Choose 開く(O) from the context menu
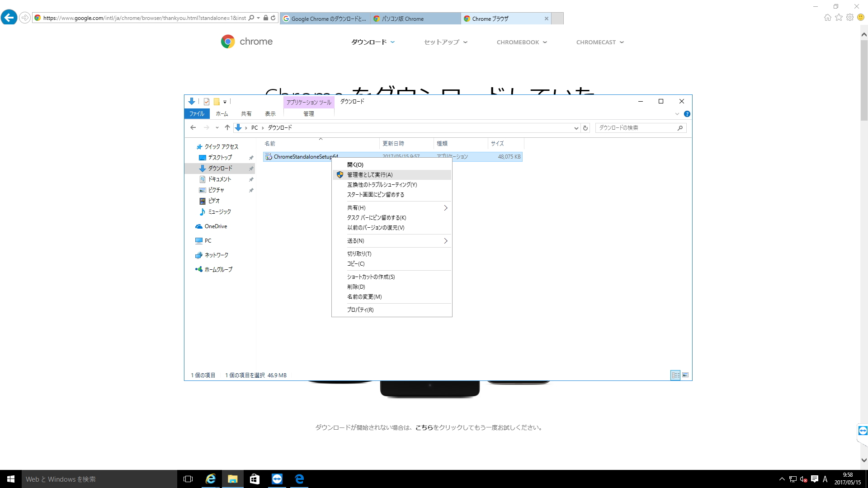Image resolution: width=868 pixels, height=488 pixels. click(392, 165)
